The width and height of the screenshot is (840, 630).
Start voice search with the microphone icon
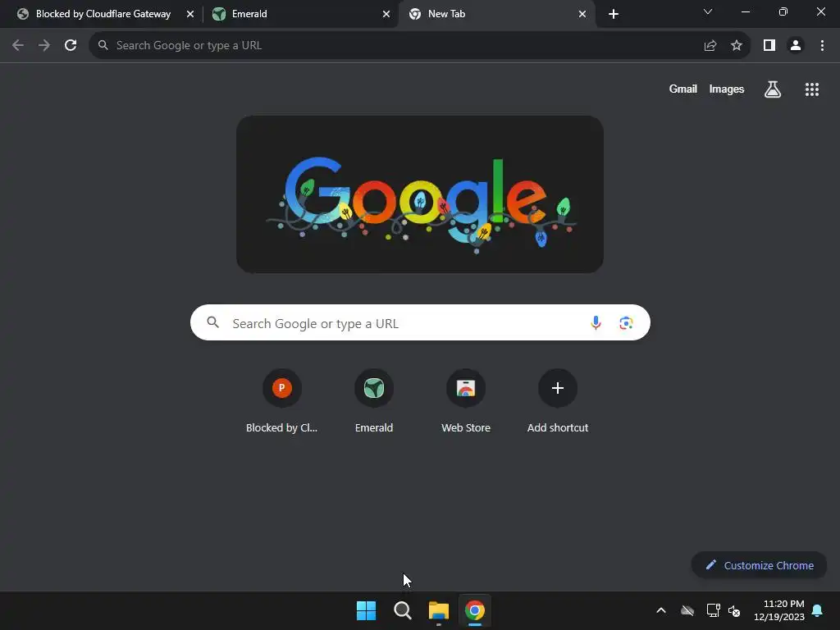[596, 323]
